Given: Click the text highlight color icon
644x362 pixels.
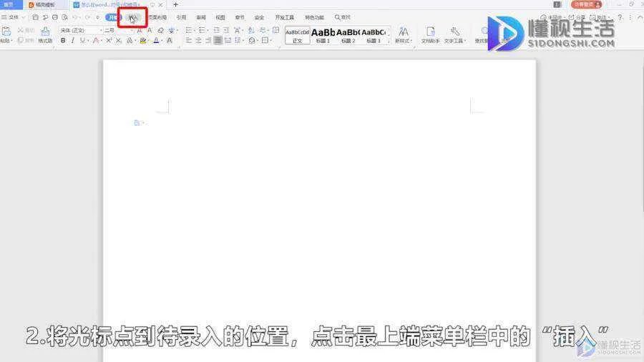Looking at the screenshot, I should pyautogui.click(x=143, y=40).
